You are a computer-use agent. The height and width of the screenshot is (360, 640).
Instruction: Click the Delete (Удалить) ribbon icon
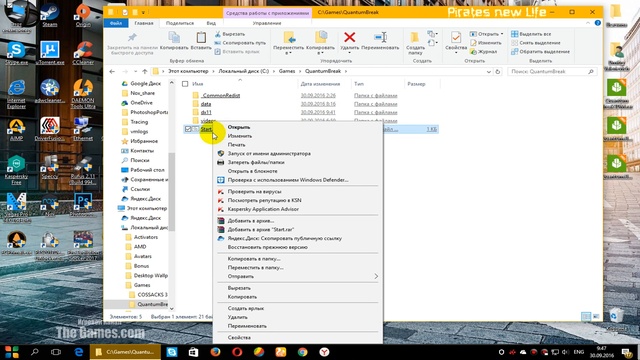349,41
